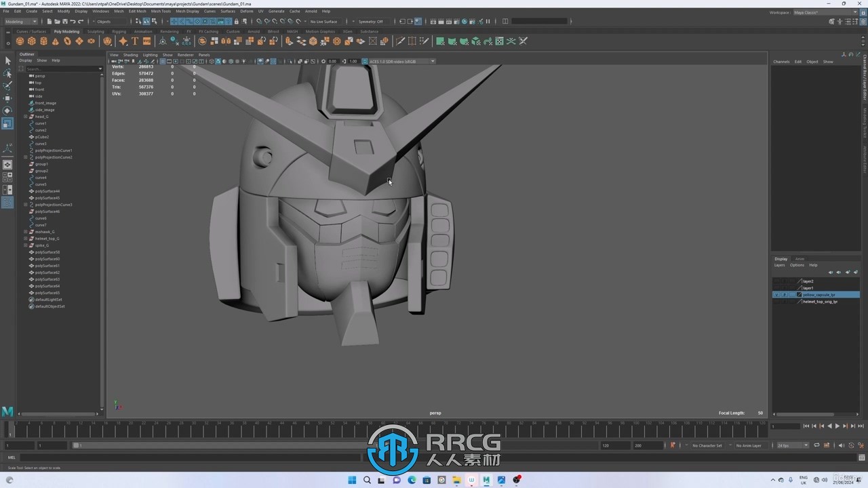Click the Redo arrow icon

click(81, 22)
